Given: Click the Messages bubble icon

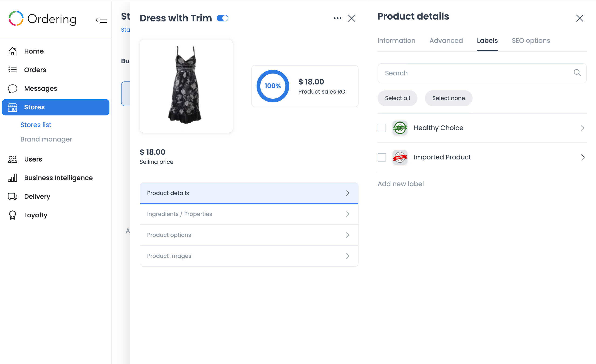Looking at the screenshot, I should [x=13, y=88].
